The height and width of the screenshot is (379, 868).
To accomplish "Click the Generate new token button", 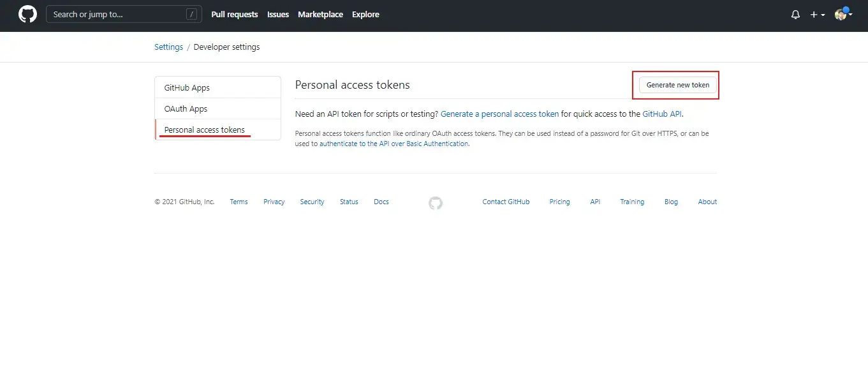I will click(676, 84).
